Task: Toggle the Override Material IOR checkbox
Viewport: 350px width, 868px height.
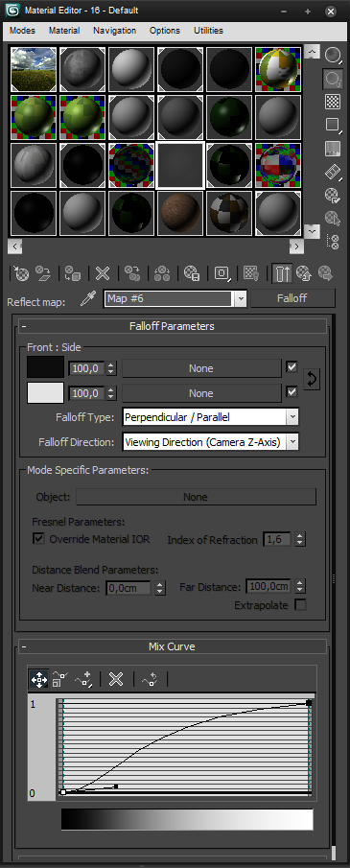Action: [x=38, y=539]
